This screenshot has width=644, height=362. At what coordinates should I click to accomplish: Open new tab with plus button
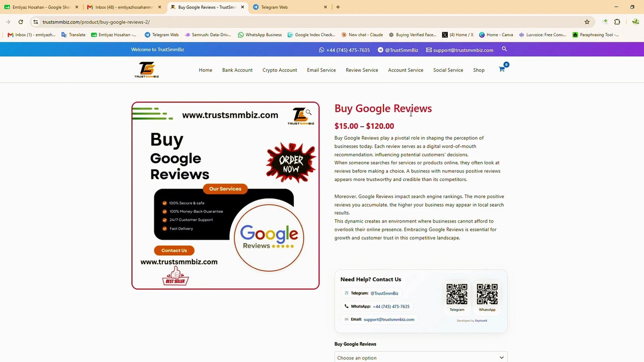coord(338,7)
